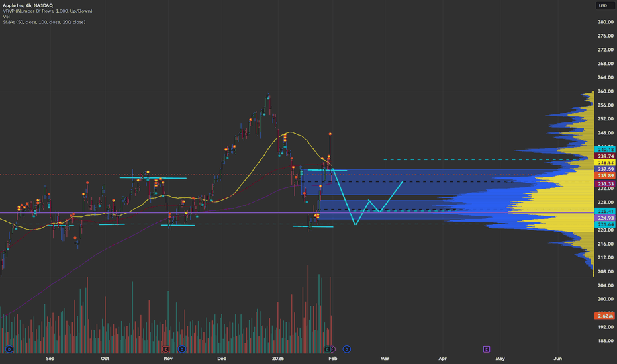
Task: Click the red earnings marker near Nov
Action: 166,349
